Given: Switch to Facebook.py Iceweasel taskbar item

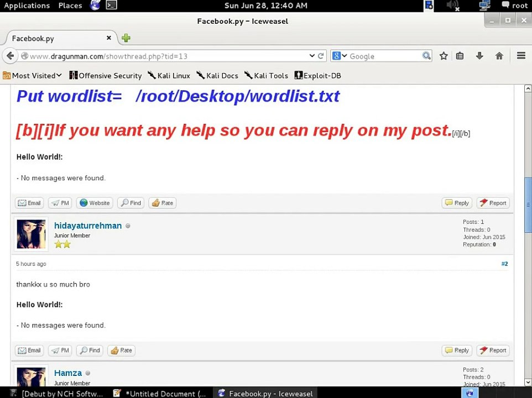Looking at the screenshot, I should pyautogui.click(x=267, y=393).
